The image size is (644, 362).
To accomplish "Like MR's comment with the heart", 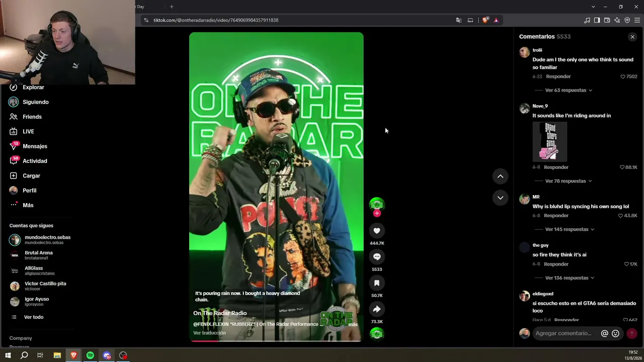I will (x=621, y=216).
